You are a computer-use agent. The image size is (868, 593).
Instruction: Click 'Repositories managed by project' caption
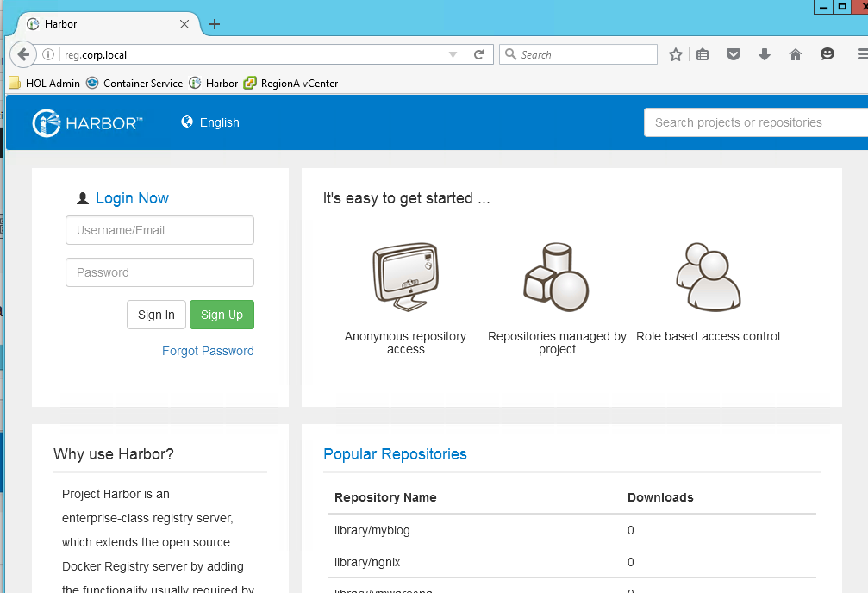(x=557, y=343)
